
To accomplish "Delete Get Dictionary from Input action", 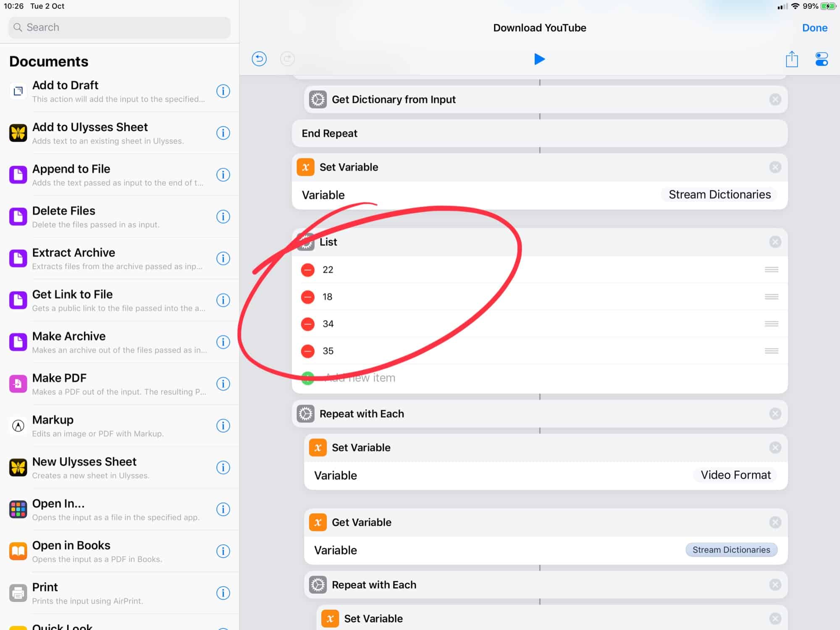I will [775, 100].
